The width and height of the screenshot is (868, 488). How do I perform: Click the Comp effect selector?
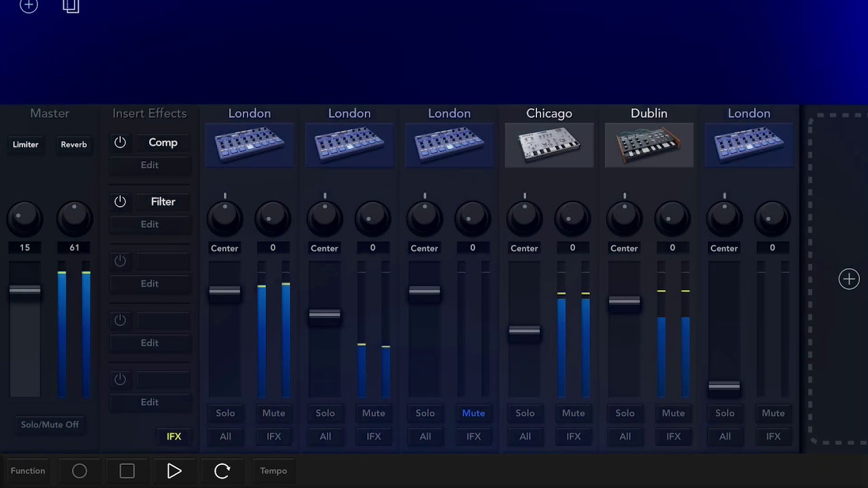(x=163, y=142)
